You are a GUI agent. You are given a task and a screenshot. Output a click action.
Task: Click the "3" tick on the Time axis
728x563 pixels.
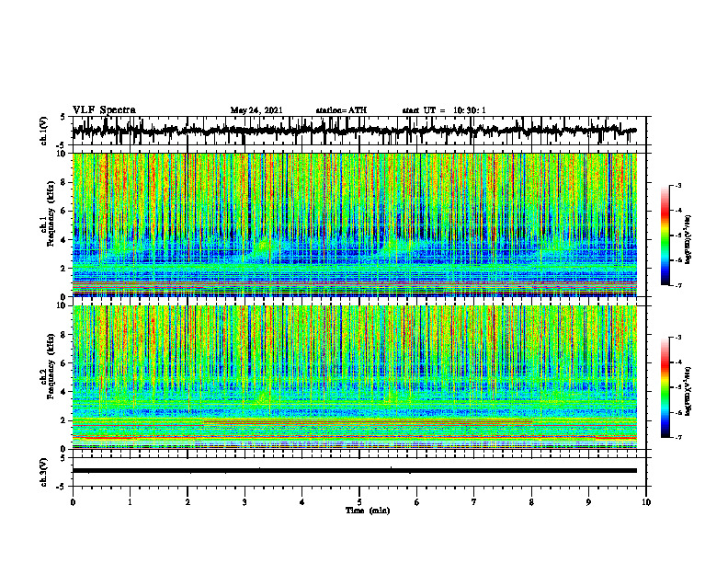(x=245, y=502)
